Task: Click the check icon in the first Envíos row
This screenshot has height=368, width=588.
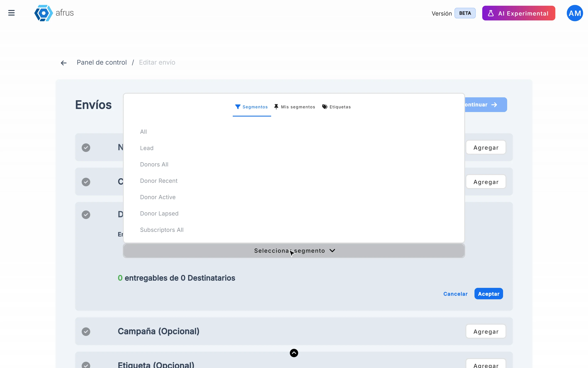Action: click(x=86, y=147)
